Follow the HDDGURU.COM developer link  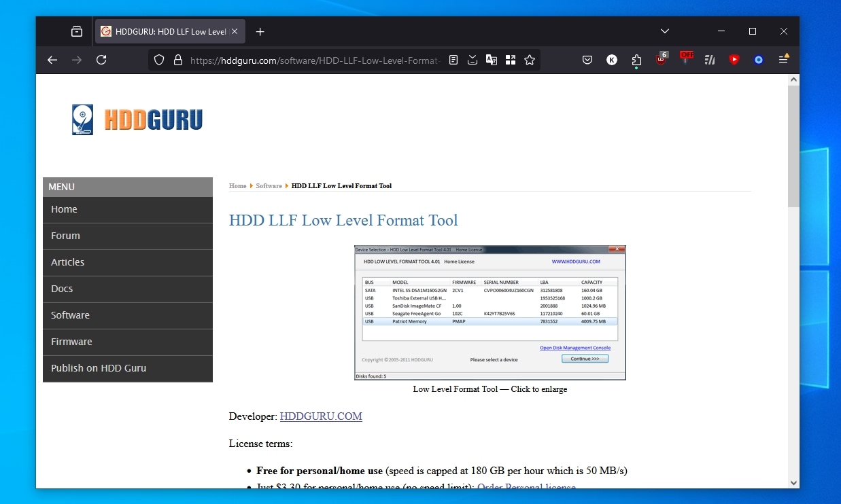click(321, 416)
